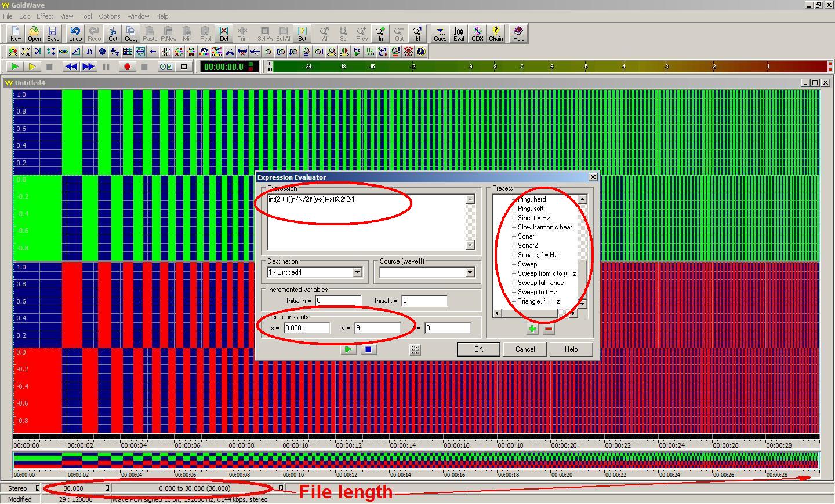Open the Options menu
The image size is (835, 504).
(109, 16)
